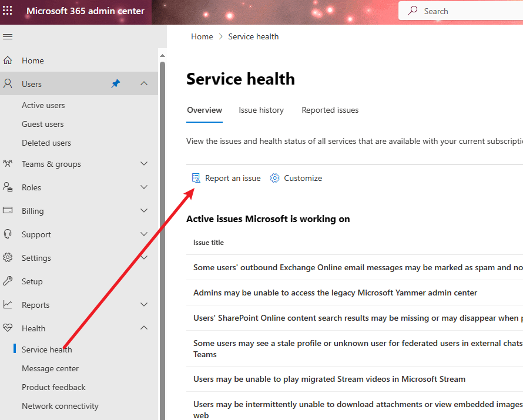The height and width of the screenshot is (420, 523).
Task: Click the sidebar vertical scrollbar track
Action: tap(162, 240)
